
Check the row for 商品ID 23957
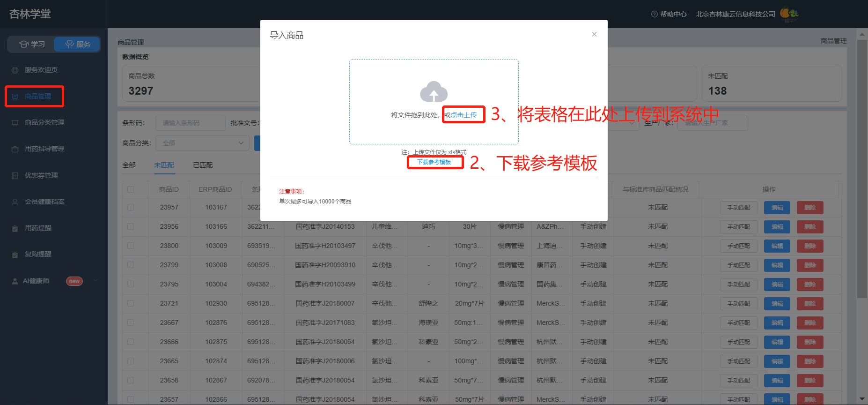(131, 207)
